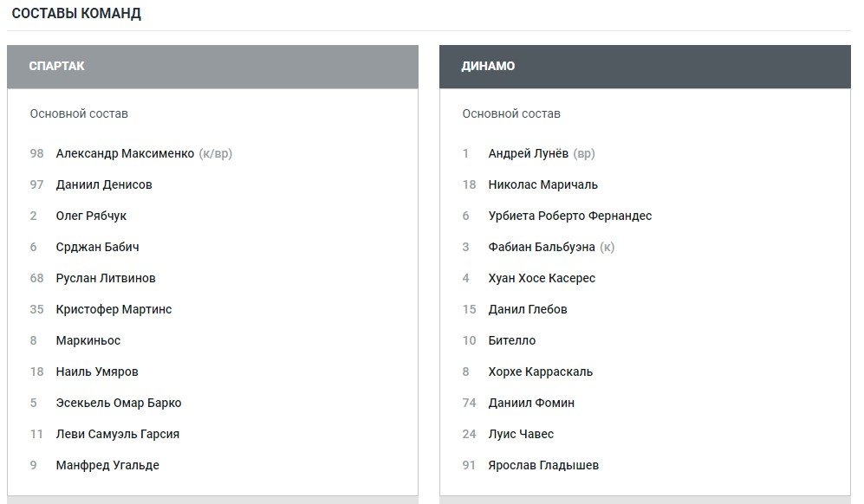Select Наиль Умяров
864x504 pixels.
[x=97, y=372]
